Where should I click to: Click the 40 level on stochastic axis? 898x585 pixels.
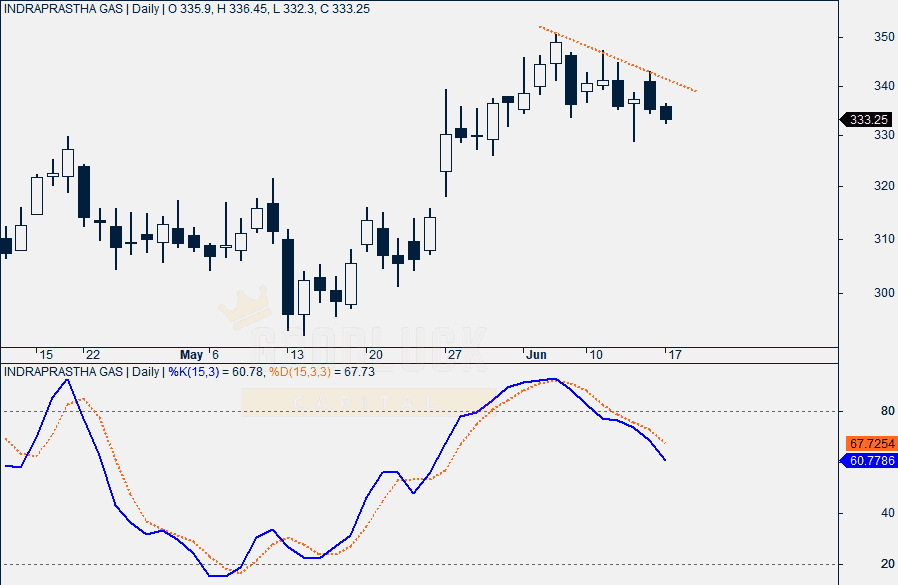(x=887, y=513)
